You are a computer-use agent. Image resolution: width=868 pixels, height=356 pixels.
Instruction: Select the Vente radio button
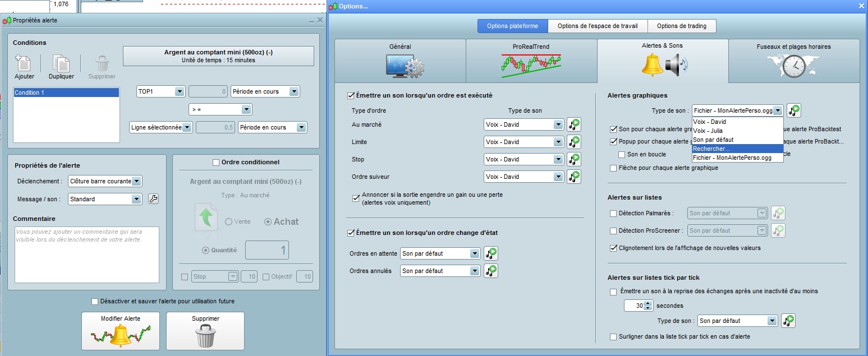(228, 221)
